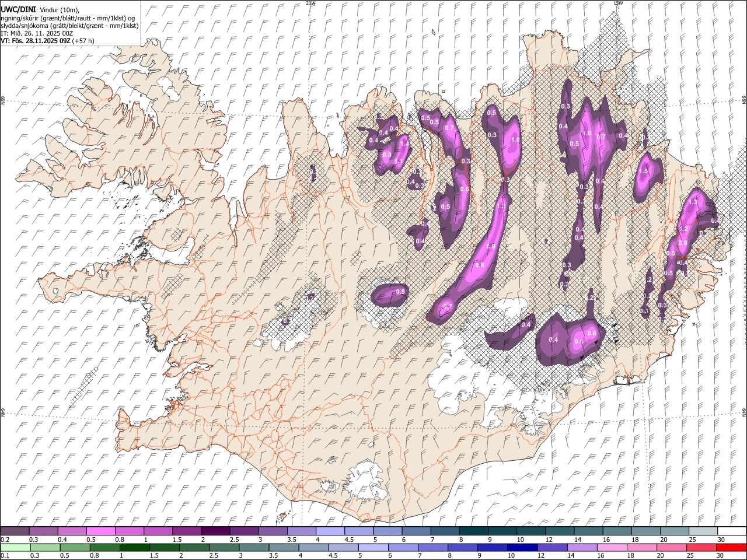Pick lower legend light green 0.1–0.3 swatch
The image size is (747, 560).
point(15,547)
